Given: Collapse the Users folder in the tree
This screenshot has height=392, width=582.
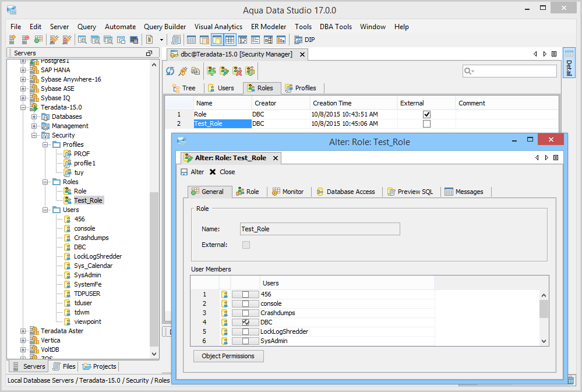Looking at the screenshot, I should pos(45,210).
